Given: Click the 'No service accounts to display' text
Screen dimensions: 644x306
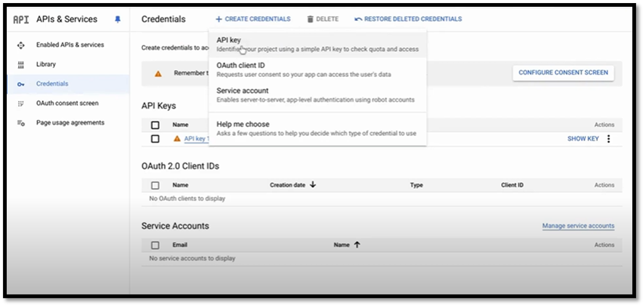Looking at the screenshot, I should point(192,259).
